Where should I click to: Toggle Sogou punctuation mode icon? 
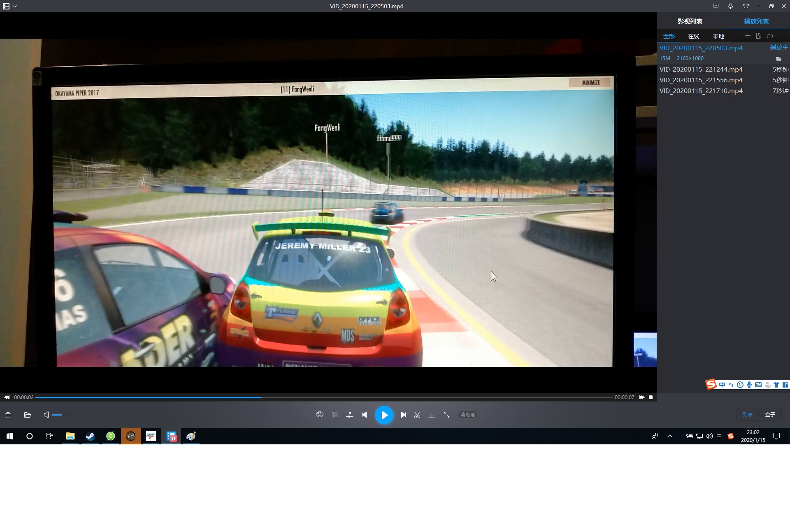tap(731, 385)
